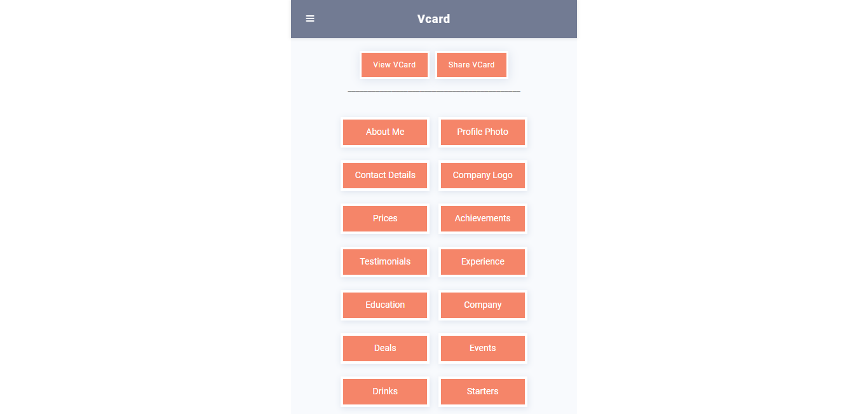Open the Testimonials section
This screenshot has height=414, width=868.
385,262
